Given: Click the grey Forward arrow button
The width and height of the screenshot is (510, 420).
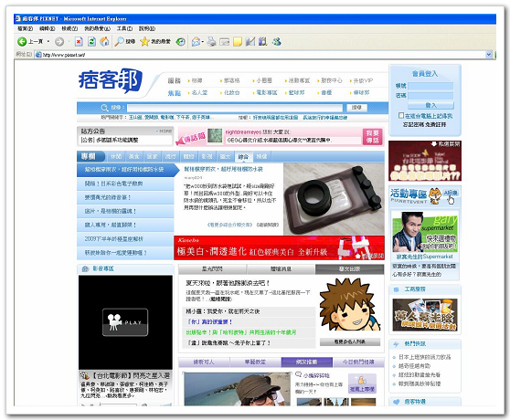Looking at the screenshot, I should point(59,42).
